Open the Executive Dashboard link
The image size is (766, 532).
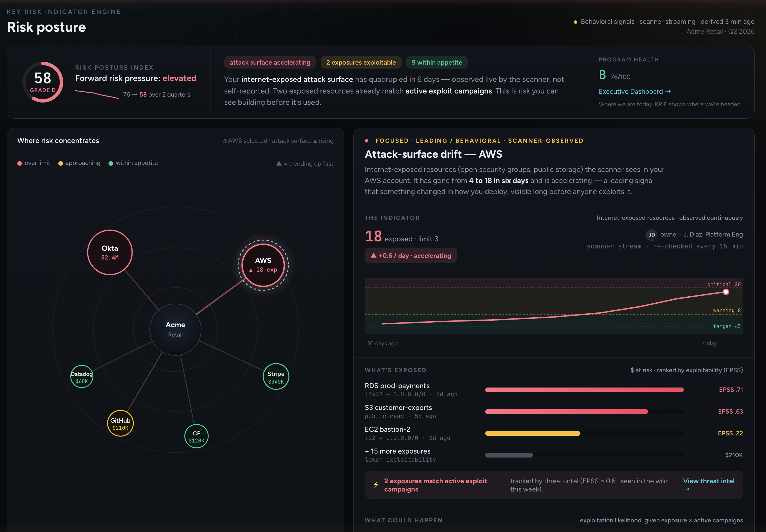pyautogui.click(x=635, y=91)
